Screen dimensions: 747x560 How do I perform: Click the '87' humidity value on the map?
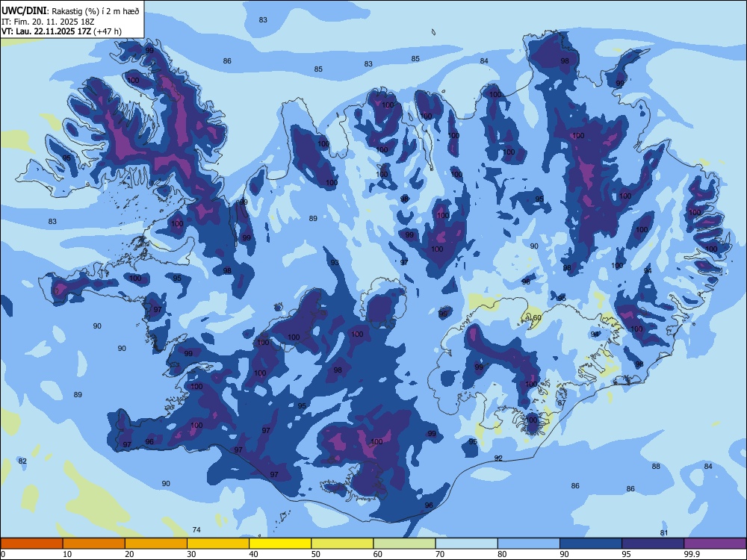[562, 403]
